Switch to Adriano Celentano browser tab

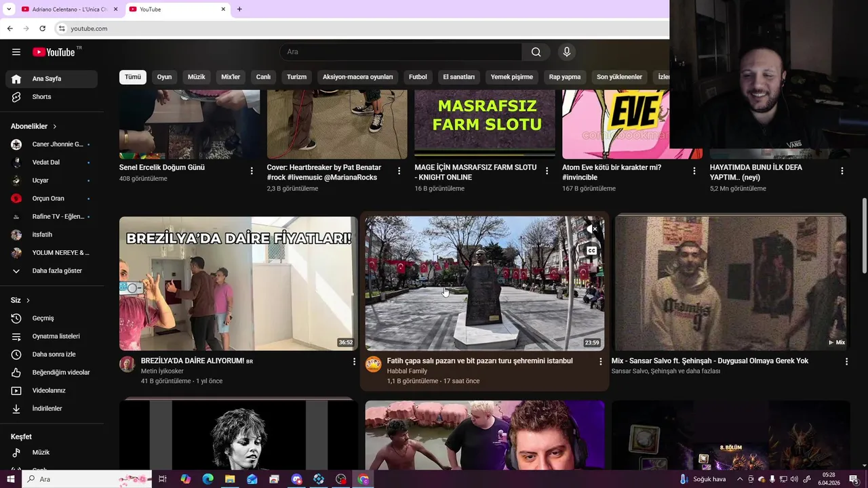(69, 9)
